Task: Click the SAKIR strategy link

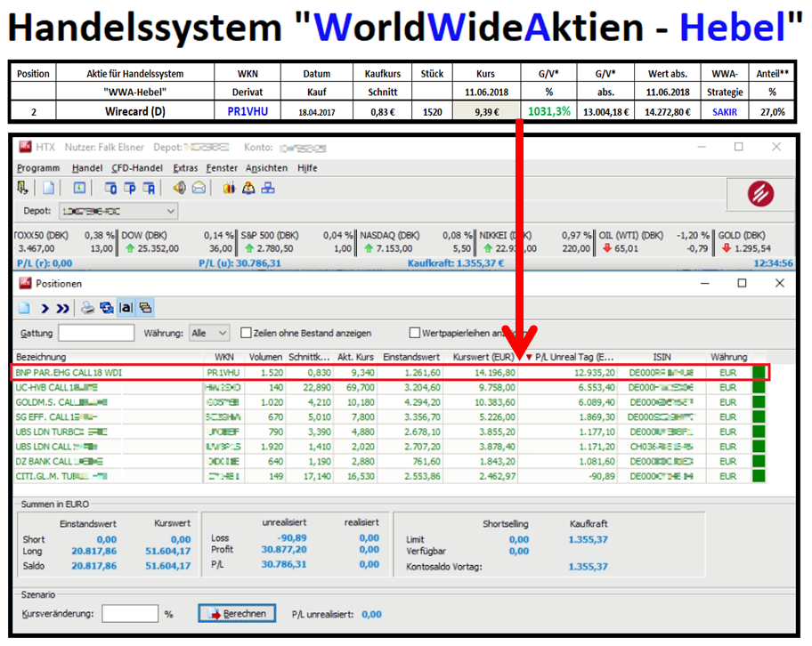Action: (725, 112)
